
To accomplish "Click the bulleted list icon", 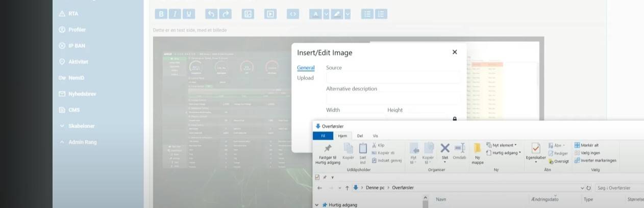I will [367, 14].
